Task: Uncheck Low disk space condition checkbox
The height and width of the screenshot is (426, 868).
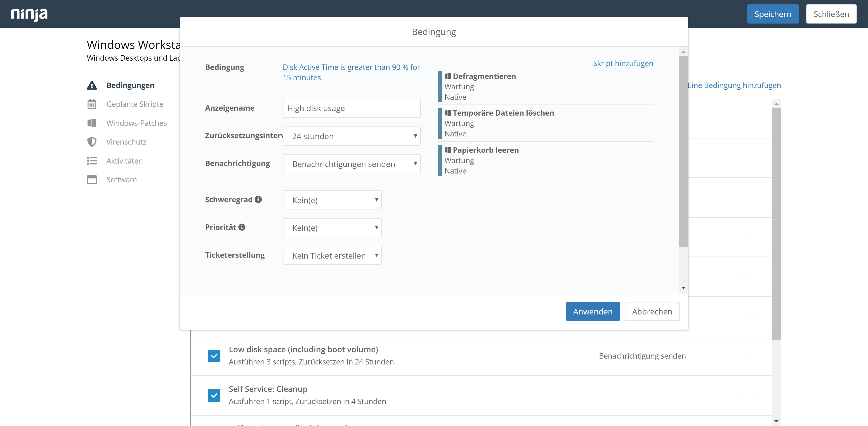Action: point(214,356)
